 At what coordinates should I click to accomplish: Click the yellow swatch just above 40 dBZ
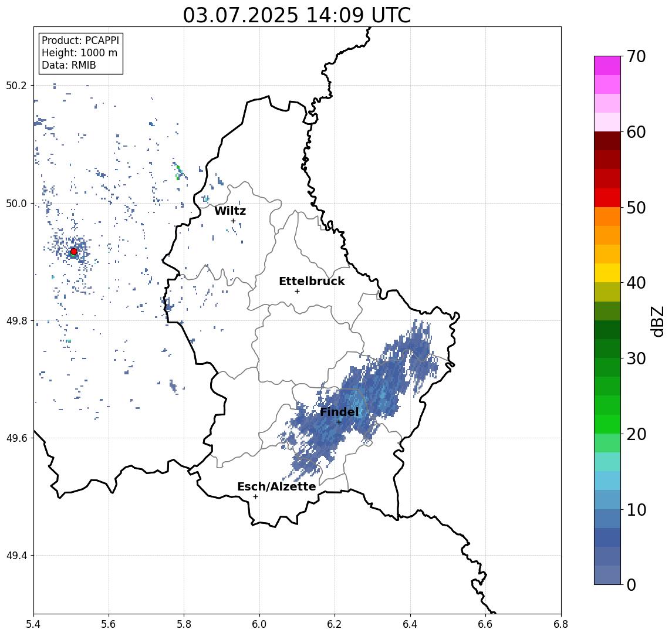pos(607,273)
